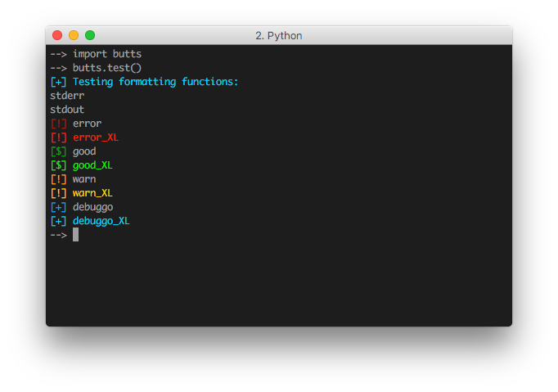Click the orange [!] marker beside "warn"
Screen dimensions: 558x392
coord(58,179)
